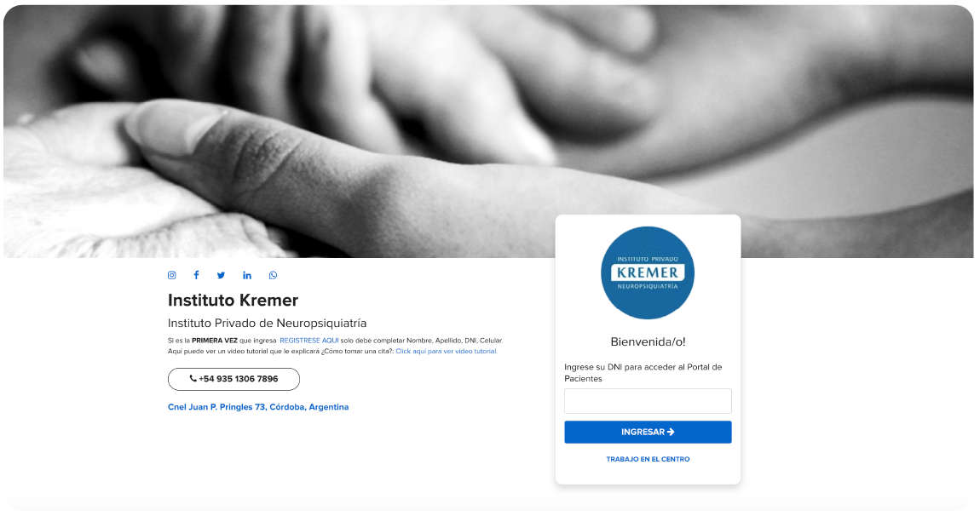Click the Bienvenida/o! welcome text
The image size is (980, 516).
click(648, 341)
